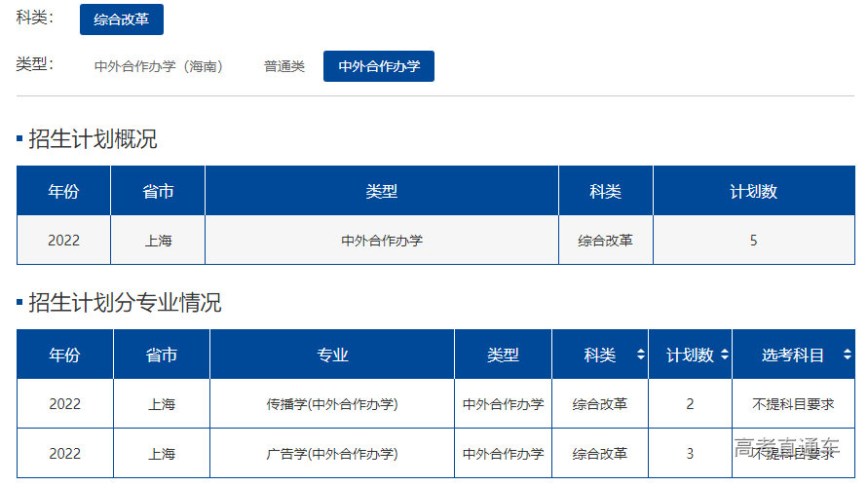Select 广告学(中外合作办学) major cell
Image resolution: width=868 pixels, height=486 pixels.
click(x=332, y=454)
